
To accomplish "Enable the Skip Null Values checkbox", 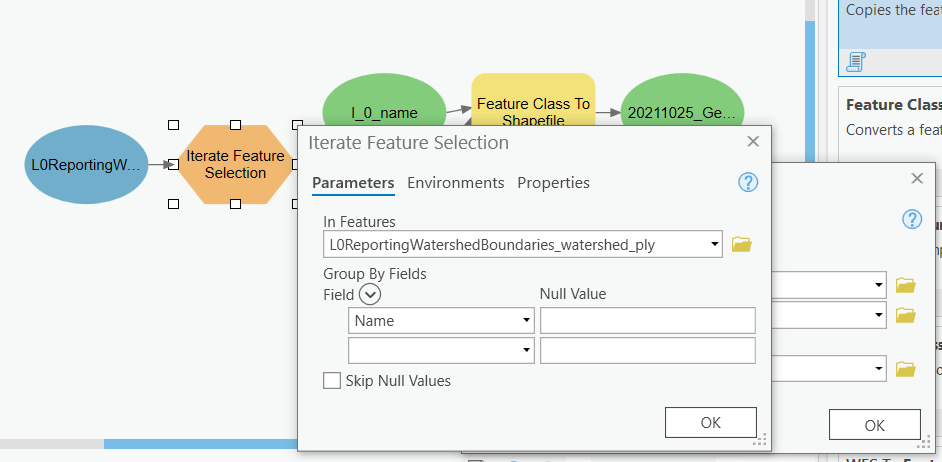I will coord(331,380).
